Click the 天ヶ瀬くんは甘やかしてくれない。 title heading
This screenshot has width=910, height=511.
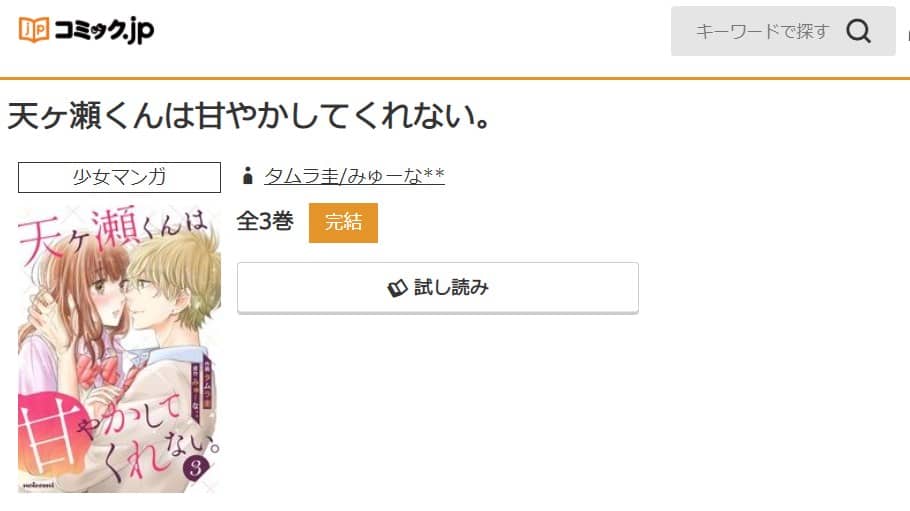[250, 115]
